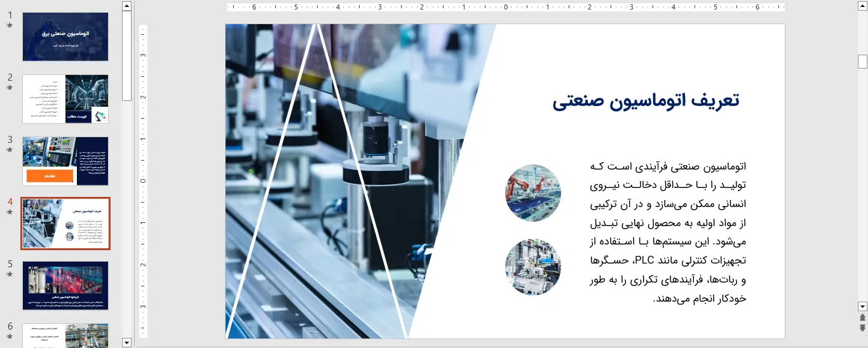Image resolution: width=868 pixels, height=348 pixels.
Task: Click the animation star beside slide 1
Action: tap(10, 25)
